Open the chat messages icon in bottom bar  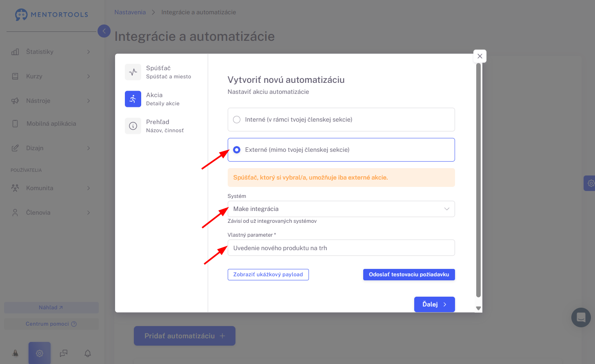click(x=64, y=353)
